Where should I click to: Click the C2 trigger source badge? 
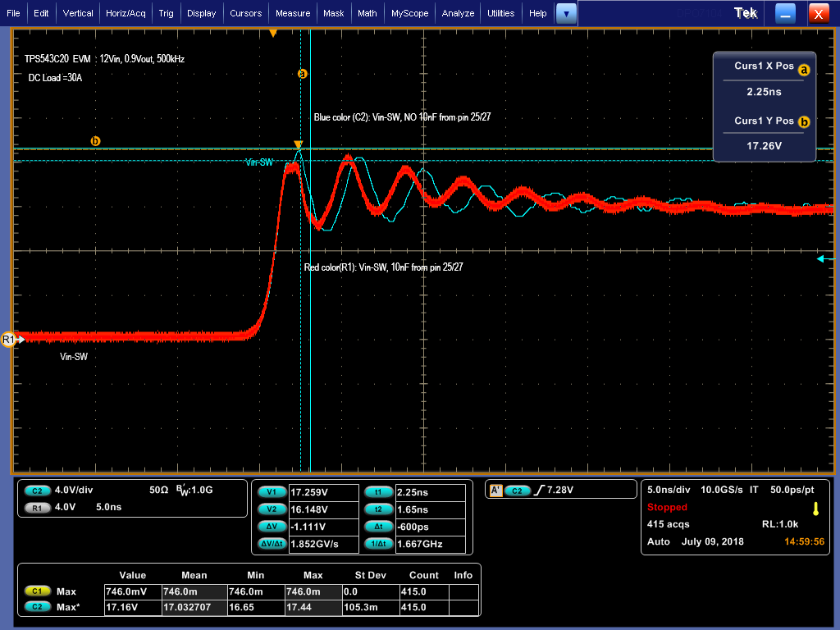[x=518, y=491]
